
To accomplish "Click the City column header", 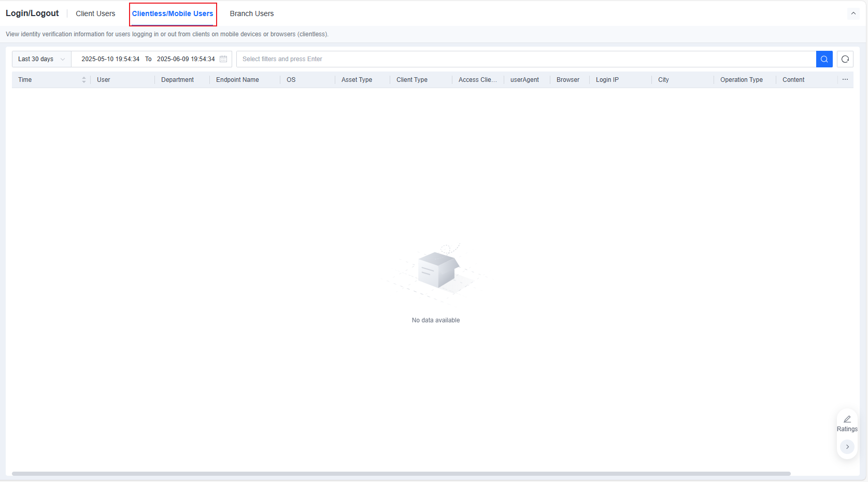I will click(663, 80).
